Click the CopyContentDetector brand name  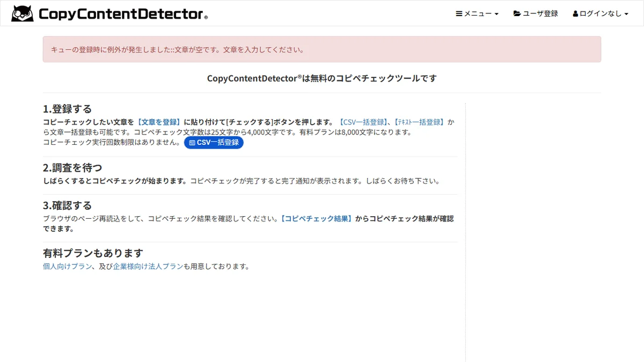[123, 14]
